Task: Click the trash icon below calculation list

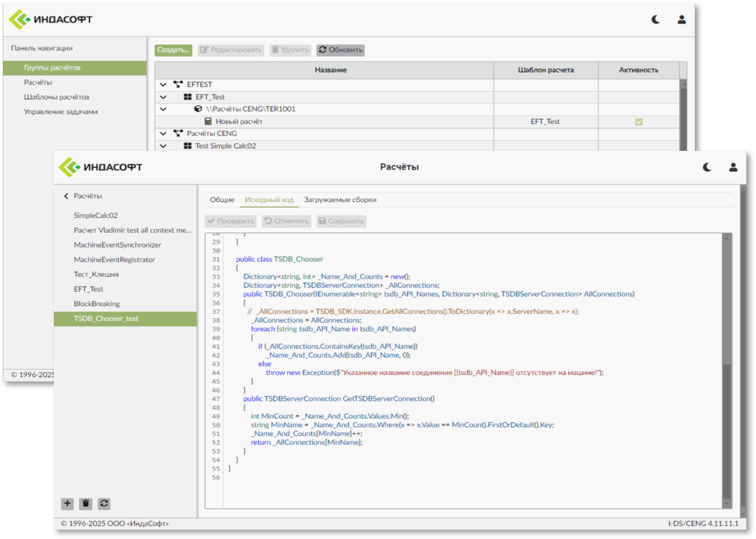Action: tap(86, 503)
